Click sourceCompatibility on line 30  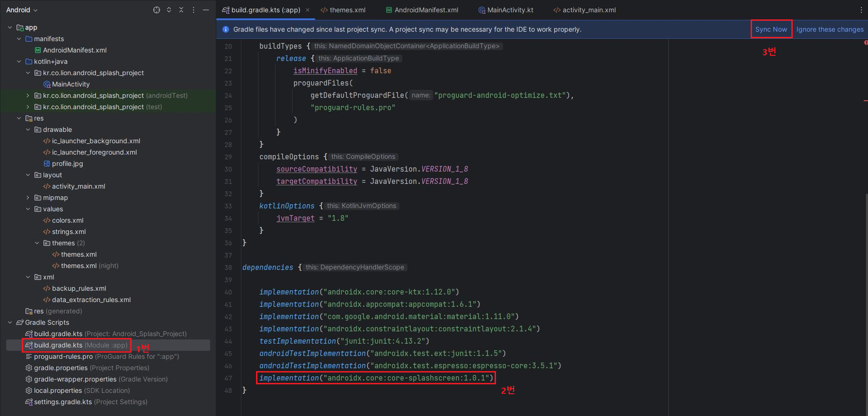pyautogui.click(x=317, y=169)
